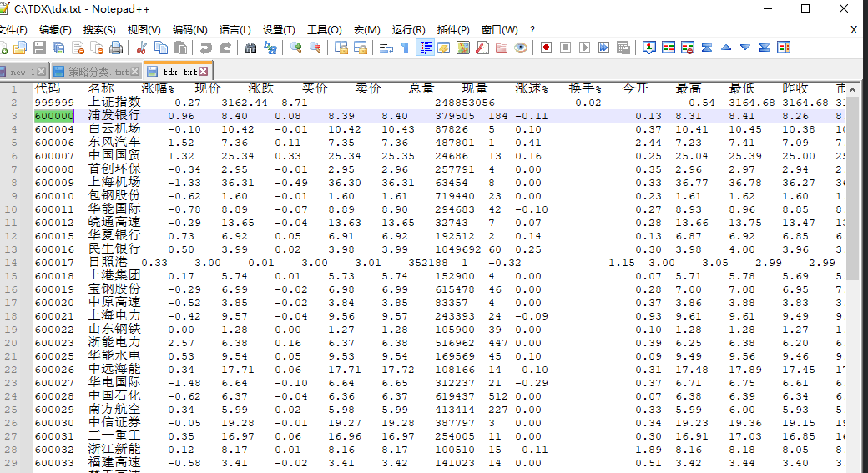Click line number 20 in the margin
Screen dimensions: 868x473
click(12, 343)
